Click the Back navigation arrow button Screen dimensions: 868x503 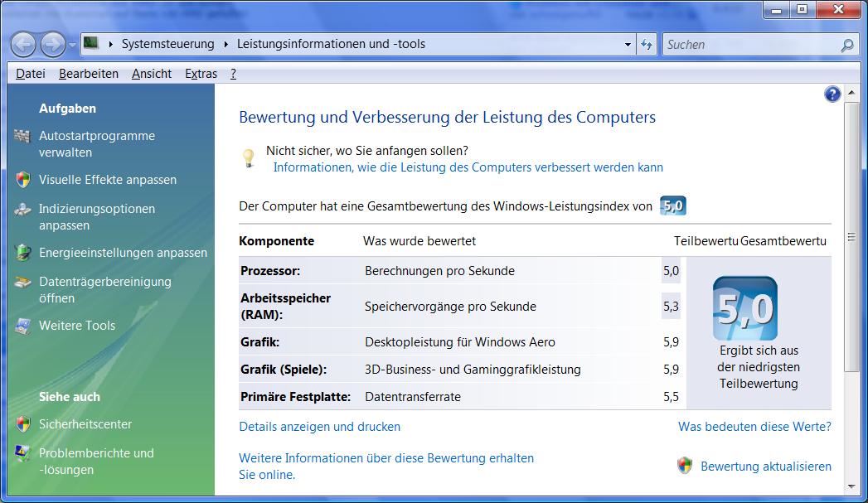point(23,44)
